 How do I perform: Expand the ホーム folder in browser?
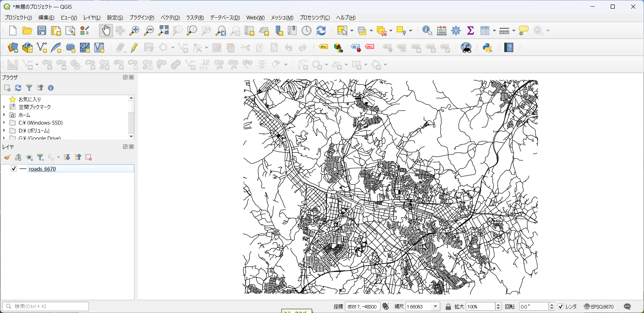(4, 115)
